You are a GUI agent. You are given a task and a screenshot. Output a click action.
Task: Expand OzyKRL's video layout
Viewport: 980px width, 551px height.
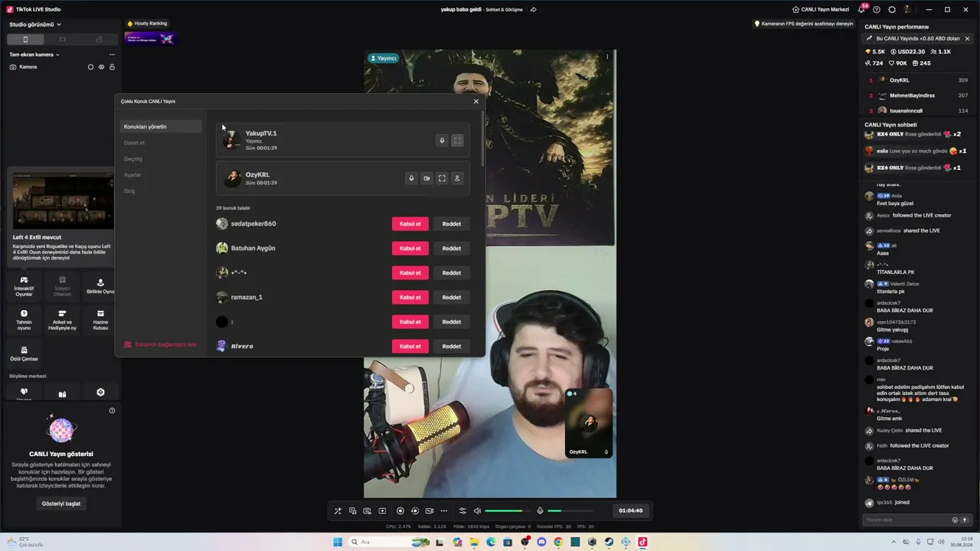[442, 178]
